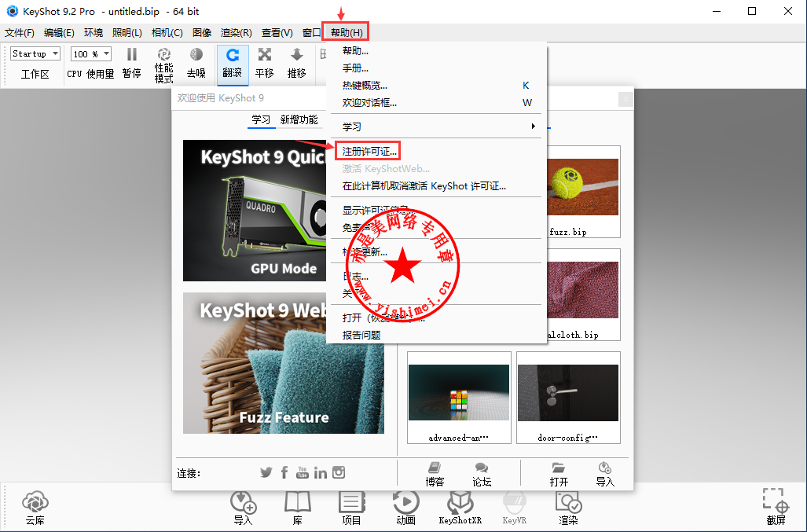
Task: Open the LinkedIn link icon
Action: (x=320, y=472)
